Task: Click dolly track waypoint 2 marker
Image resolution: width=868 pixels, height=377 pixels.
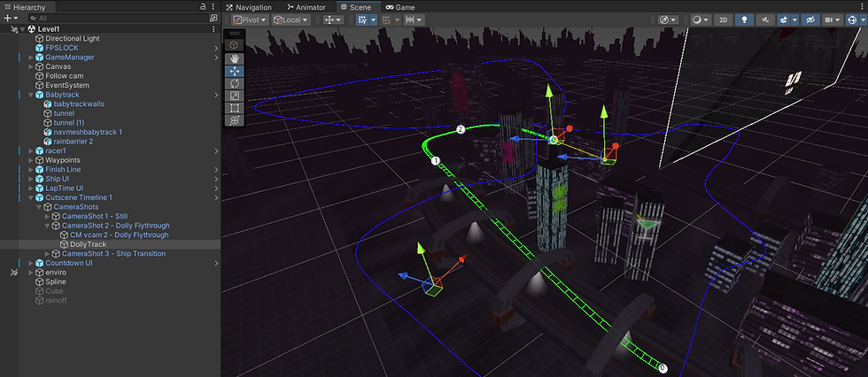Action: point(460,129)
